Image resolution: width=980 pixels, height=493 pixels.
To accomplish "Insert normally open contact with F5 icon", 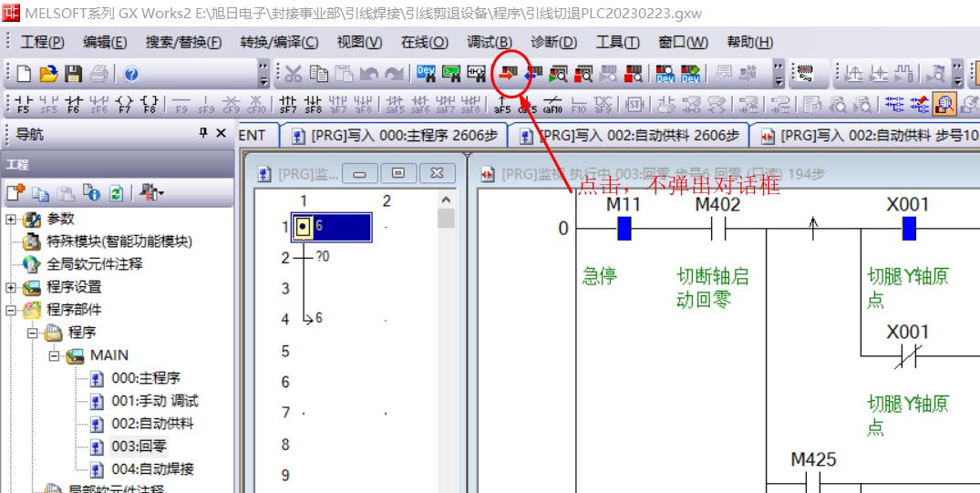I will tap(24, 104).
